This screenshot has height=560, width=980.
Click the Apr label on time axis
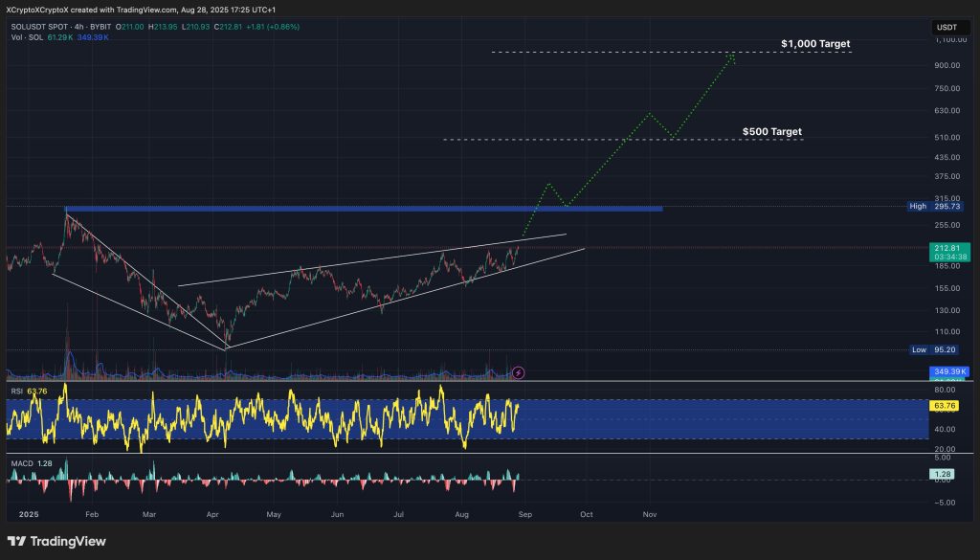click(x=212, y=514)
